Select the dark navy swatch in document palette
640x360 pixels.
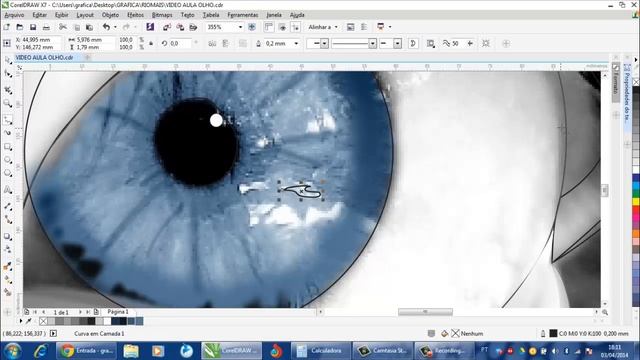[115, 321]
